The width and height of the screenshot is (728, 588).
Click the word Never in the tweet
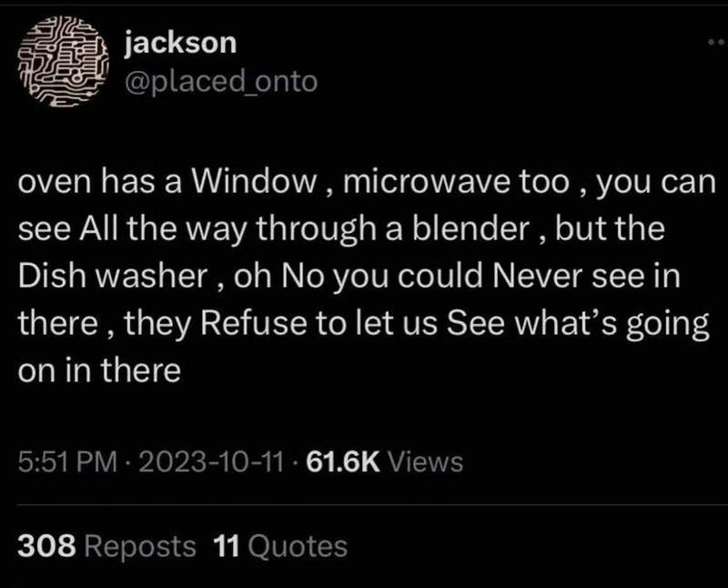pos(537,276)
